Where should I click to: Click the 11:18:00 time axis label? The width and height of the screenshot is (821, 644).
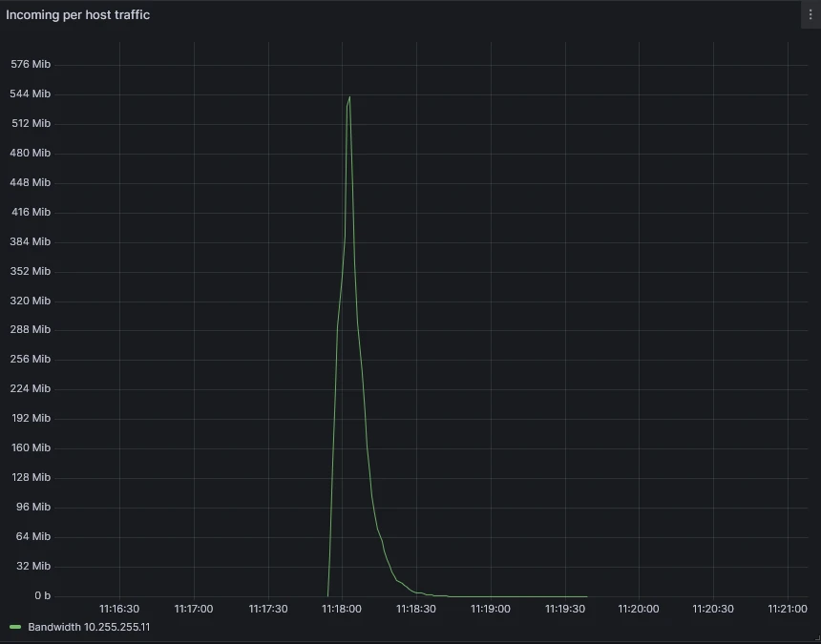[x=342, y=609]
